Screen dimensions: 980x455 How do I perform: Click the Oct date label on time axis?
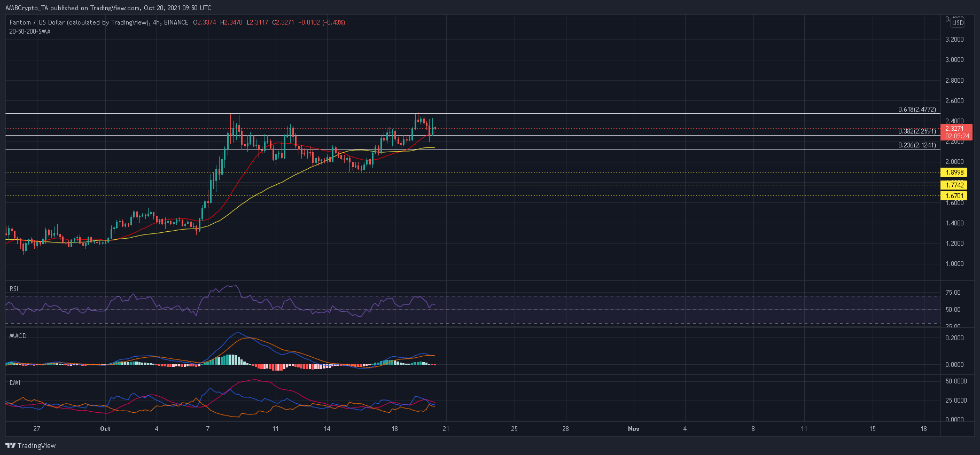pos(105,429)
